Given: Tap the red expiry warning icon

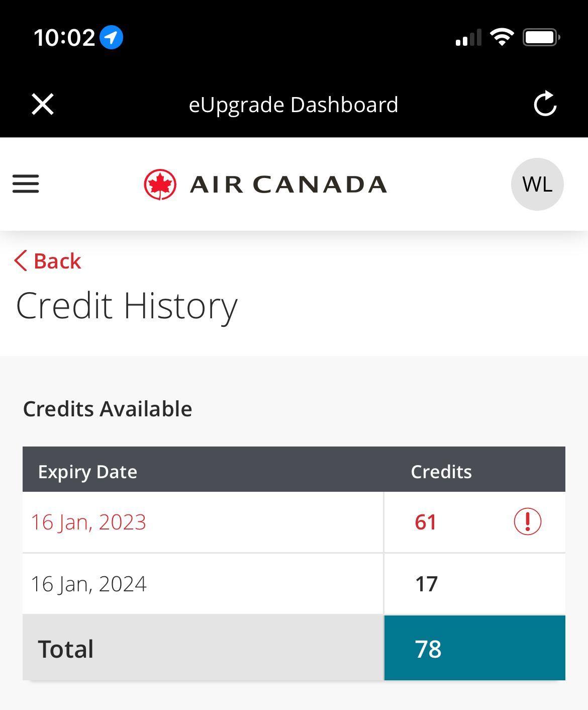Looking at the screenshot, I should (x=527, y=521).
